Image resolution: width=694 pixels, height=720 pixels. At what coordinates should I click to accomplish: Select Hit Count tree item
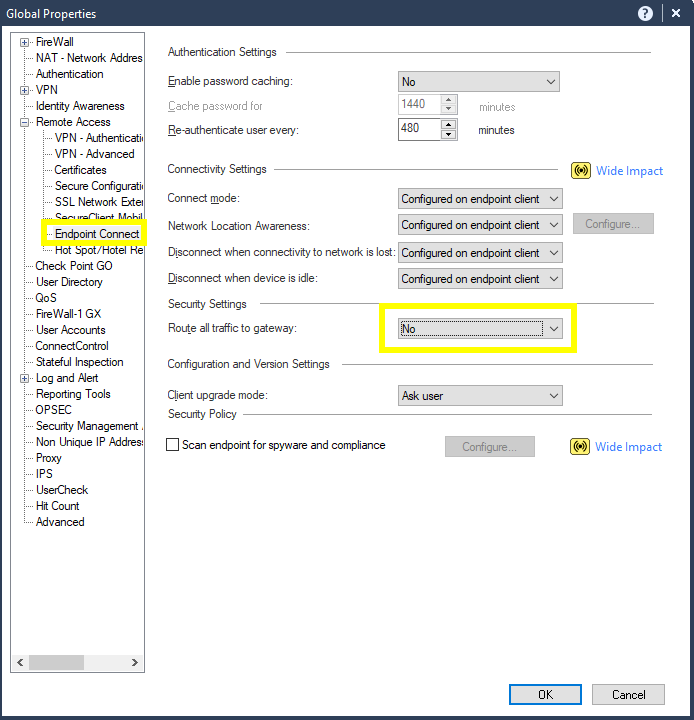click(57, 506)
